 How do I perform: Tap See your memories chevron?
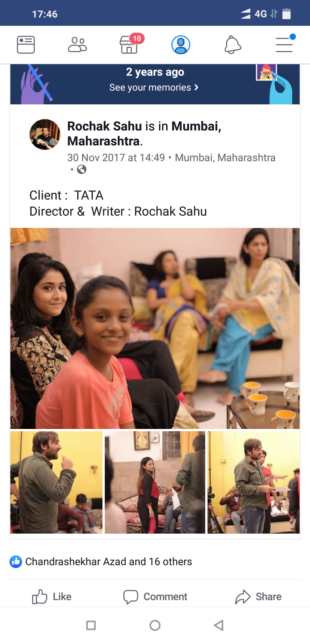coord(196,87)
